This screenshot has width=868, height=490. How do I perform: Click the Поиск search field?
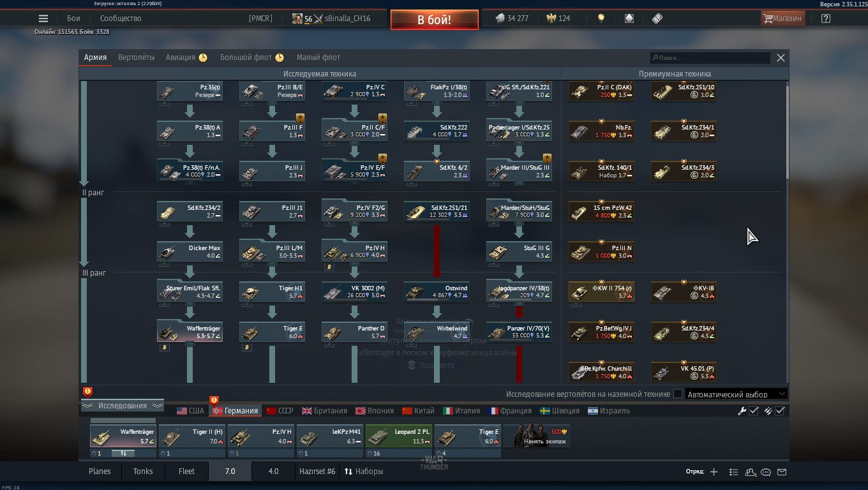click(x=710, y=57)
